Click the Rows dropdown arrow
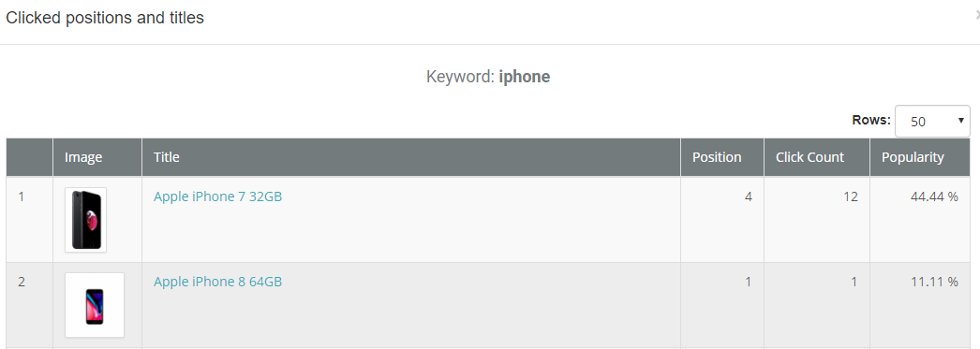The height and width of the screenshot is (349, 980). tap(960, 121)
